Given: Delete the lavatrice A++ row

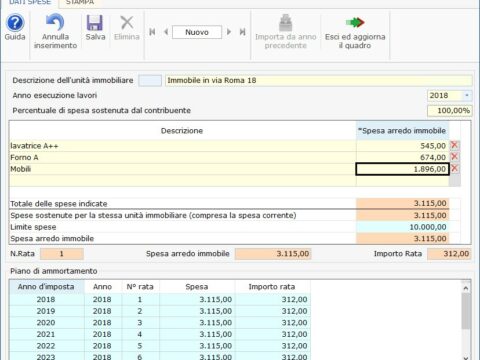Looking at the screenshot, I should [x=454, y=145].
